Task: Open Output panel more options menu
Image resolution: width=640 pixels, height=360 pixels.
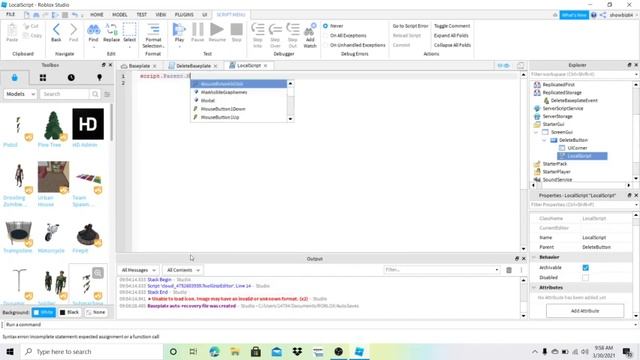Action: tap(521, 270)
